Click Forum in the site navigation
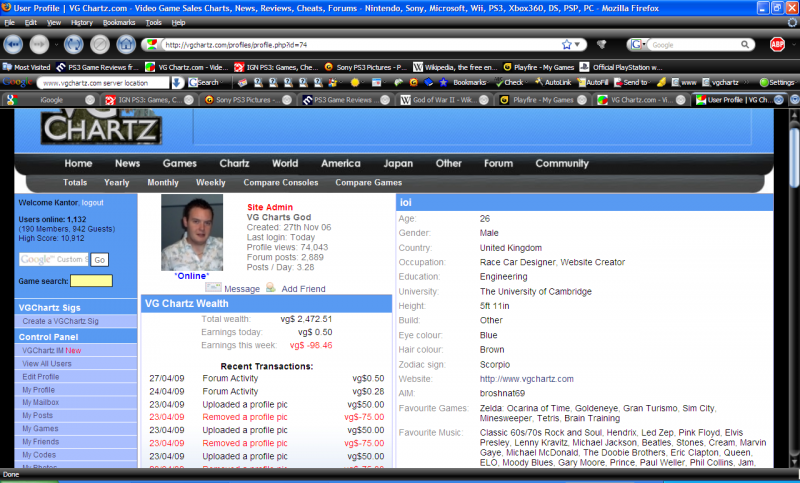The width and height of the screenshot is (800, 483). [x=498, y=164]
